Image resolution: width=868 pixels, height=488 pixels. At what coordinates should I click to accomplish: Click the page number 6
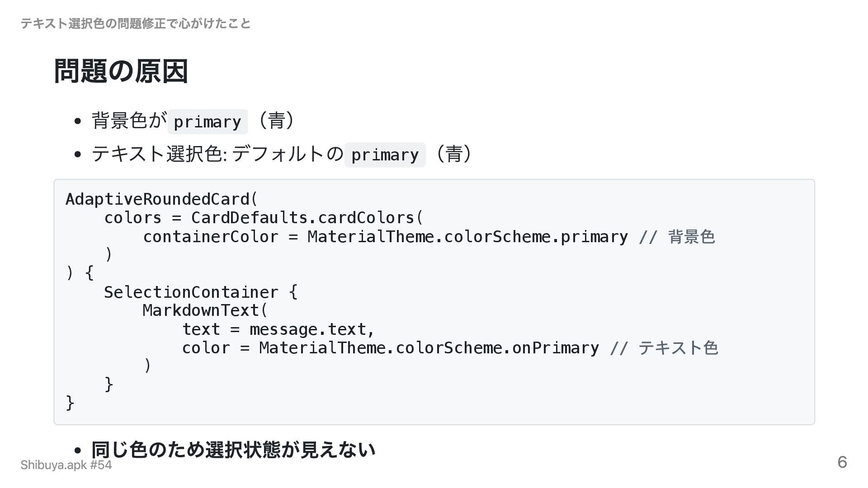[x=842, y=462]
